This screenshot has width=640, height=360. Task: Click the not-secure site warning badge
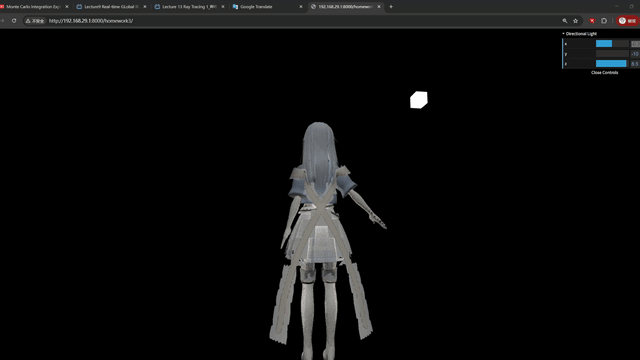coord(35,21)
